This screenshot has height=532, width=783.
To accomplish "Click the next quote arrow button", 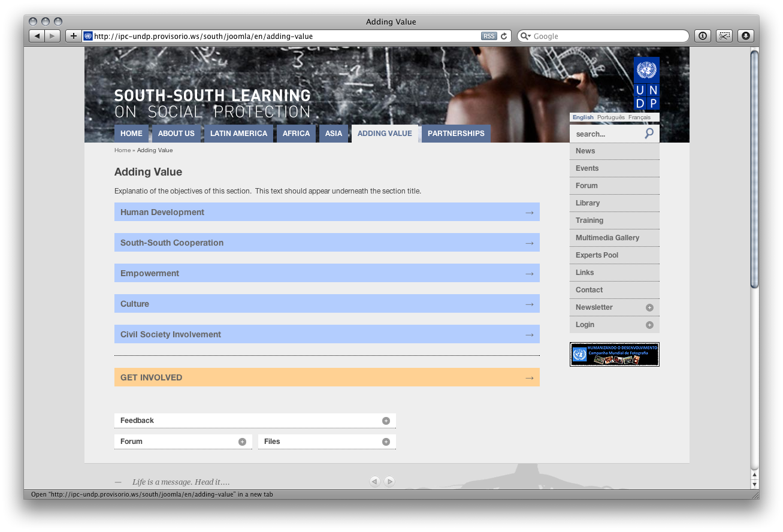I will (x=389, y=481).
